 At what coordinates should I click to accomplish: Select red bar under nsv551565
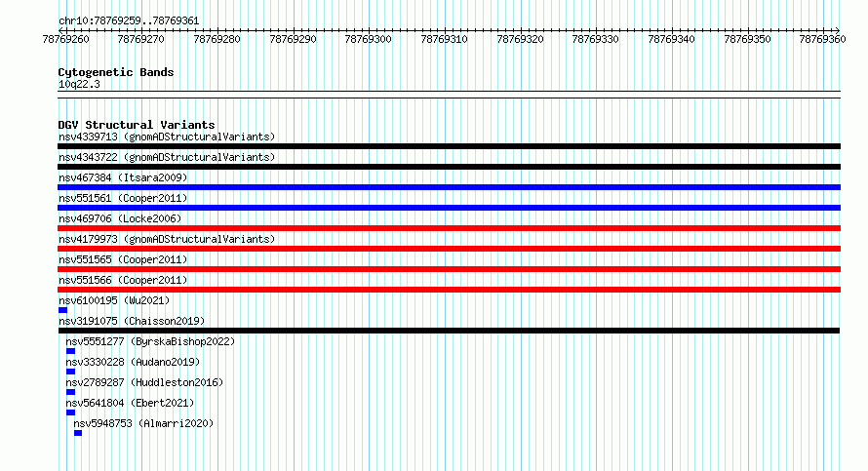[x=449, y=269]
